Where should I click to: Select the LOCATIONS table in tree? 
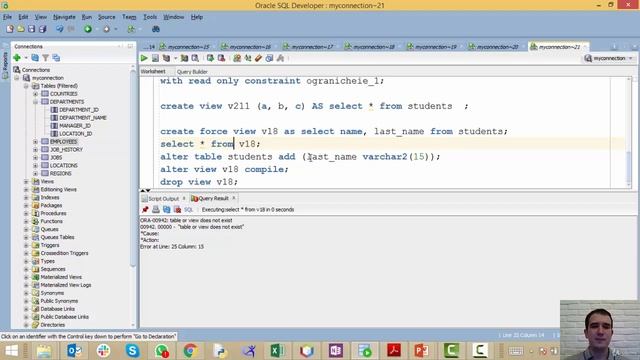63,166
